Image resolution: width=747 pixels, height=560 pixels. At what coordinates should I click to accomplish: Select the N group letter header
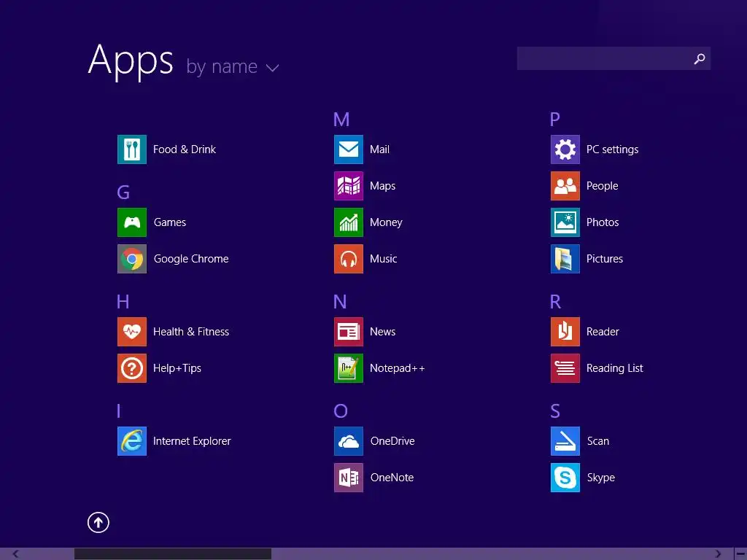pyautogui.click(x=340, y=302)
